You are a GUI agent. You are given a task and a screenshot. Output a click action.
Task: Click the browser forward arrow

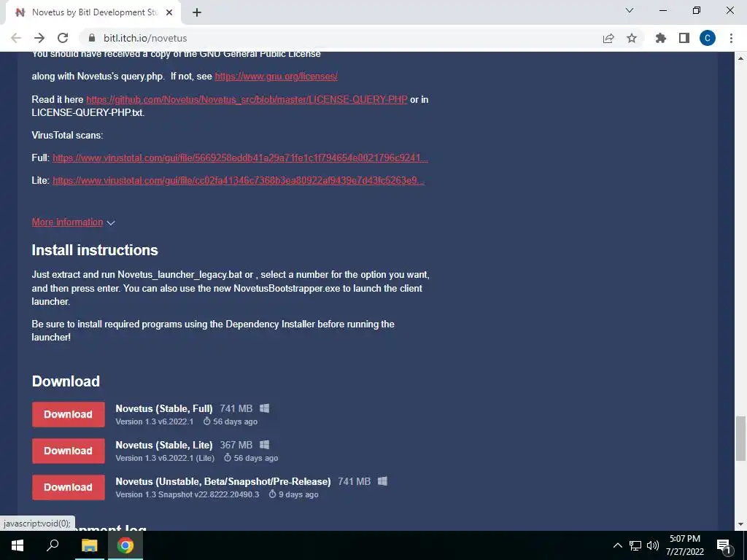pos(39,38)
